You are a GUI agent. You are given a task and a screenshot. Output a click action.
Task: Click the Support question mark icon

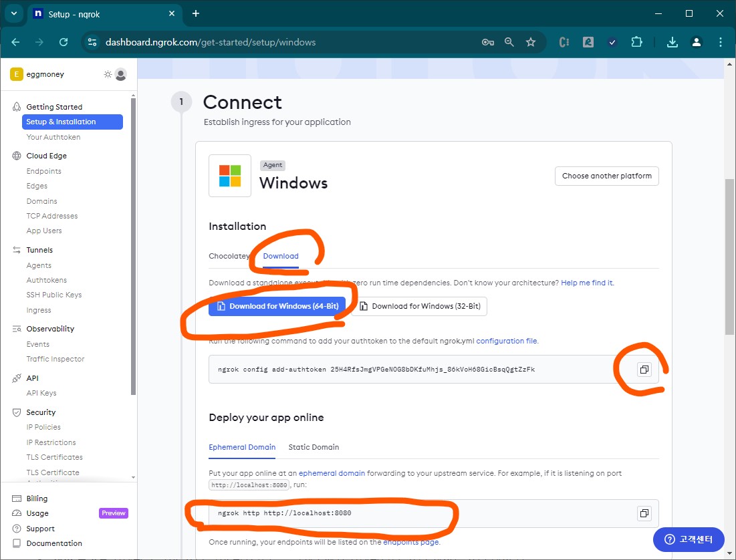(17, 529)
